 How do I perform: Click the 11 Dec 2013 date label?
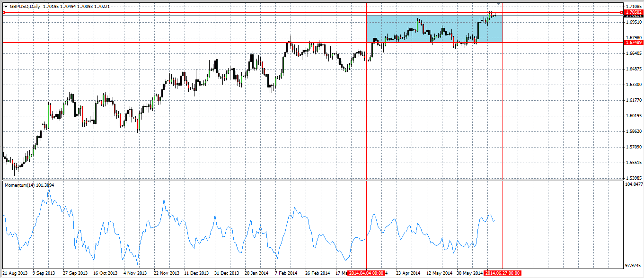(x=196, y=273)
